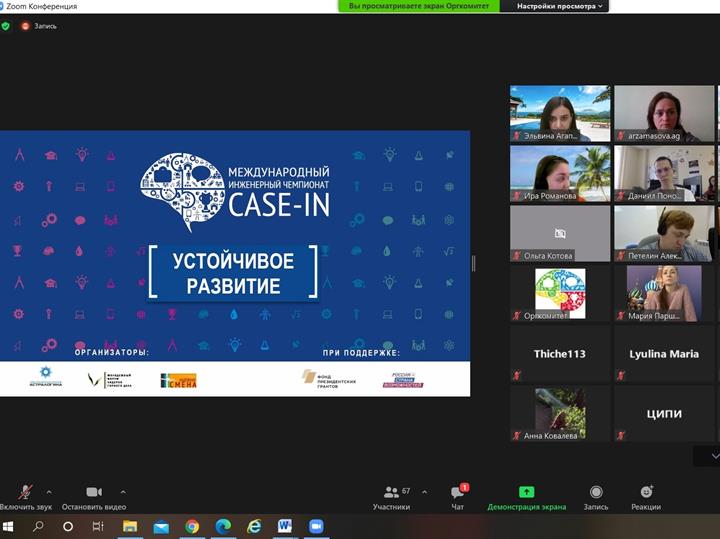Screen dimensions: 720x539
Task: Click green encryption shield icon
Action: pyautogui.click(x=6, y=26)
